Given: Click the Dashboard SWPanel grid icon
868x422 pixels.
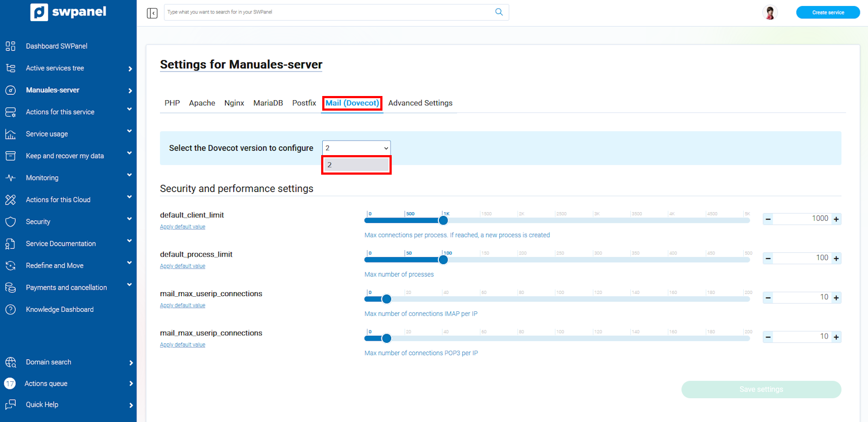Looking at the screenshot, I should click(x=10, y=46).
